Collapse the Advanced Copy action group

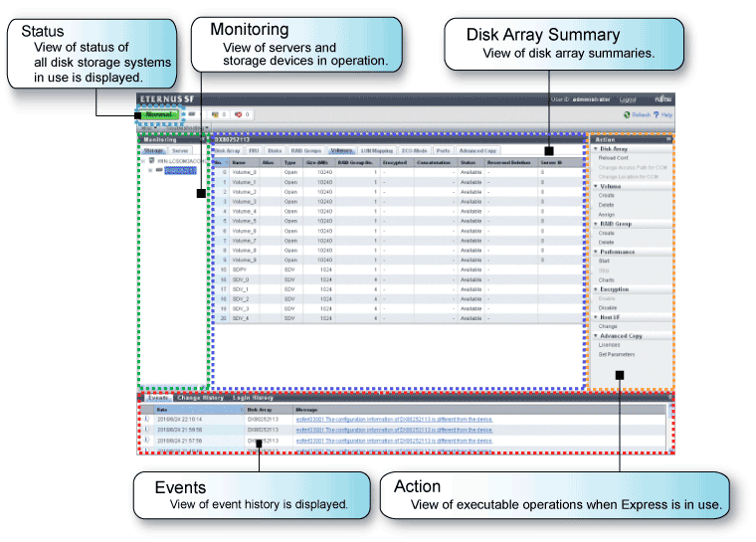click(596, 335)
